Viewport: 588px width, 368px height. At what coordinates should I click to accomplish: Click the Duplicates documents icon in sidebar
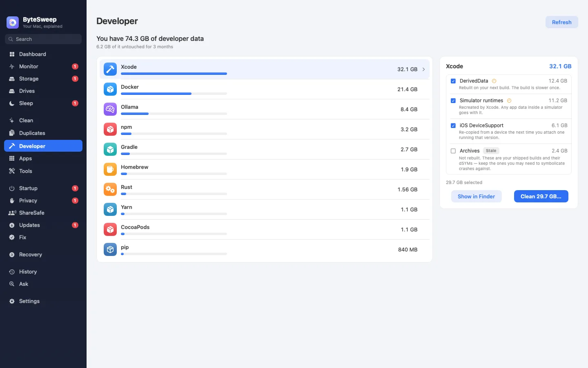(x=12, y=133)
